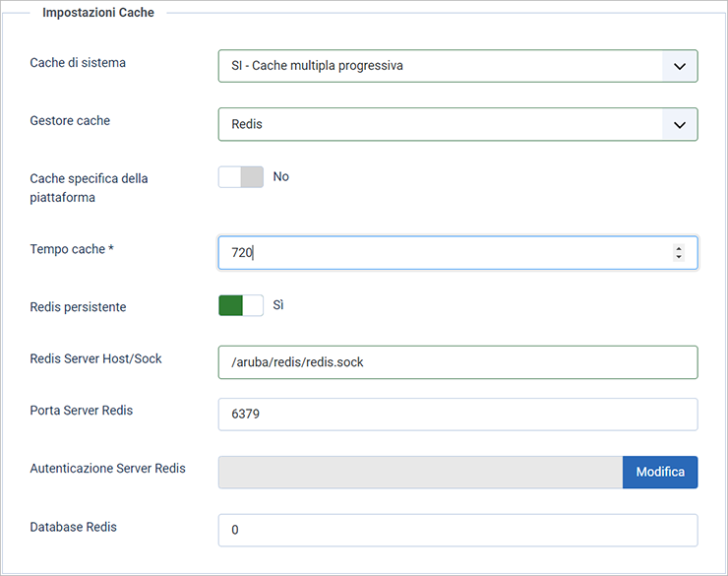Click the Tempo cache required label
The image size is (728, 576).
(x=72, y=249)
